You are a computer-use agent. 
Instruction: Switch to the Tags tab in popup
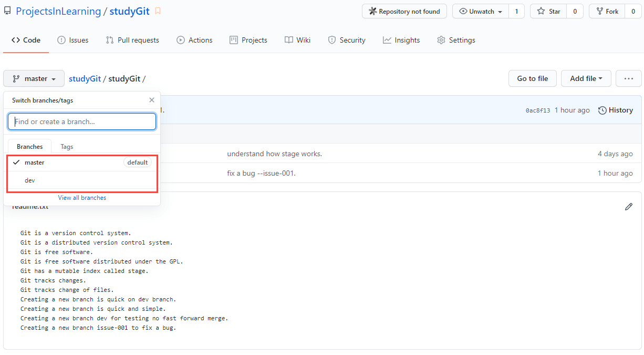click(x=67, y=147)
